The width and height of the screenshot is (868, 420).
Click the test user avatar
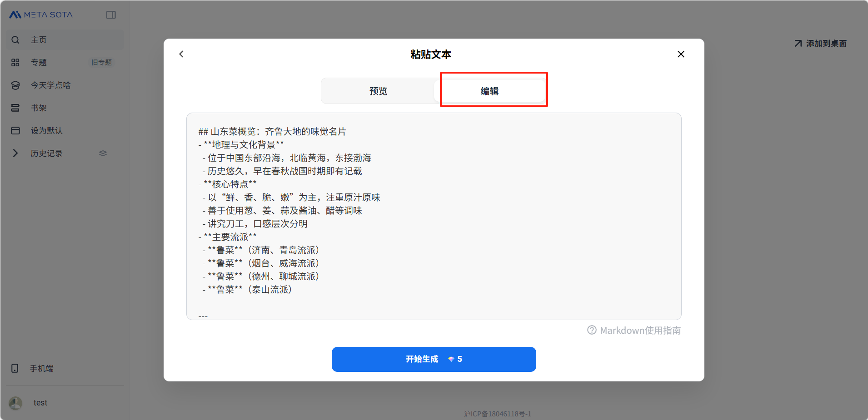tap(15, 403)
